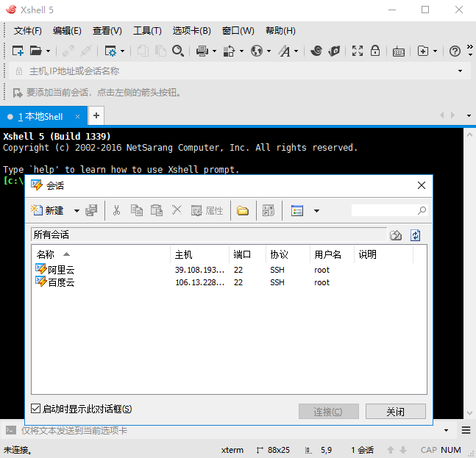Screen dimensions: 476x458
Task: Click the search field in sessions dialog
Action: point(390,210)
